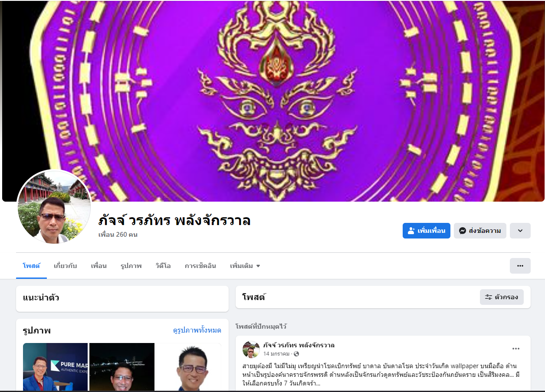This screenshot has width=545, height=392.
Task: Expand the chevron dropdown beside ส่งข้อความ
Action: [x=520, y=231]
